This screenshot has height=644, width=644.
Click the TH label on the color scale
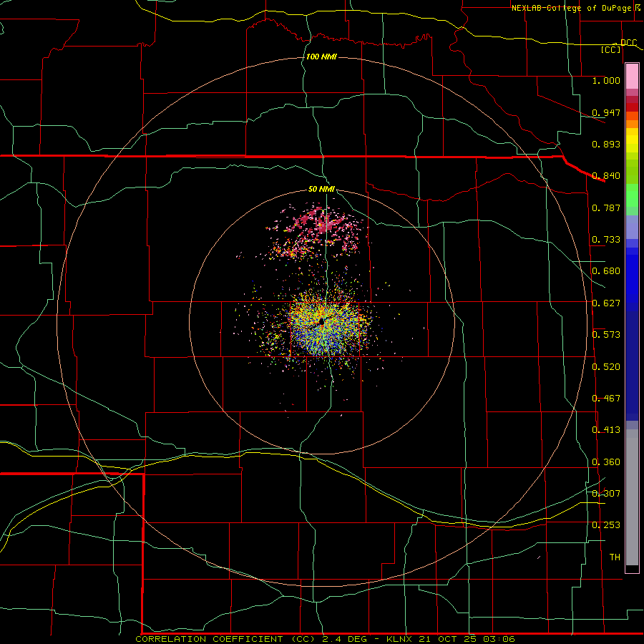click(x=615, y=557)
